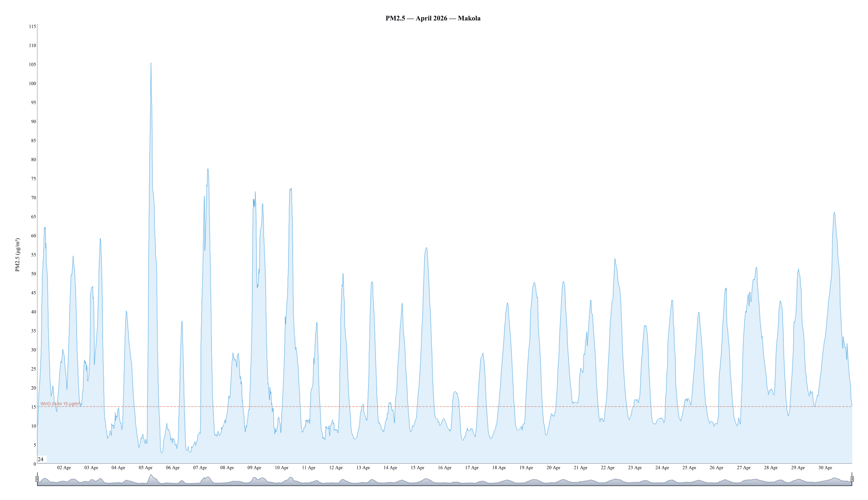Click the '90' y-axis tick label
868x500 pixels.
33,121
